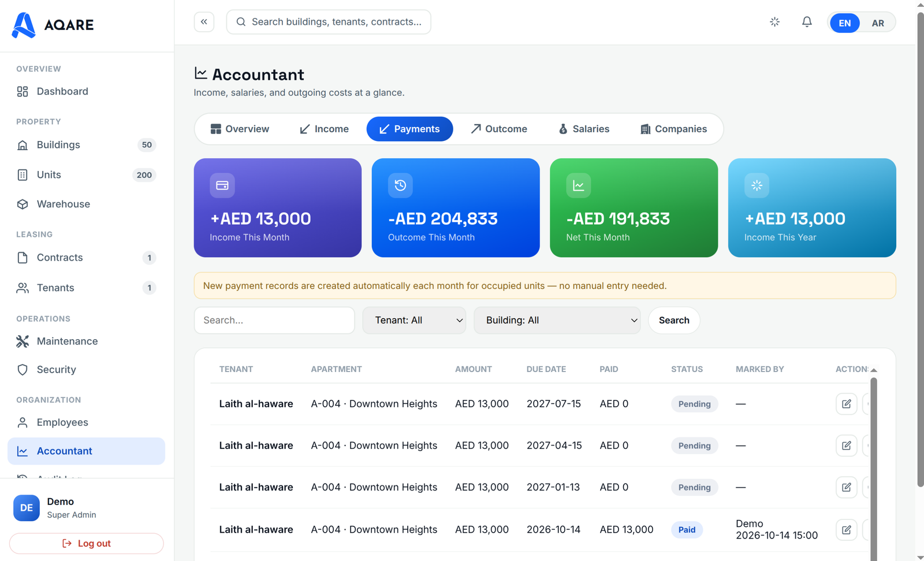Select the Payments tab
This screenshot has height=561, width=924.
(x=409, y=129)
